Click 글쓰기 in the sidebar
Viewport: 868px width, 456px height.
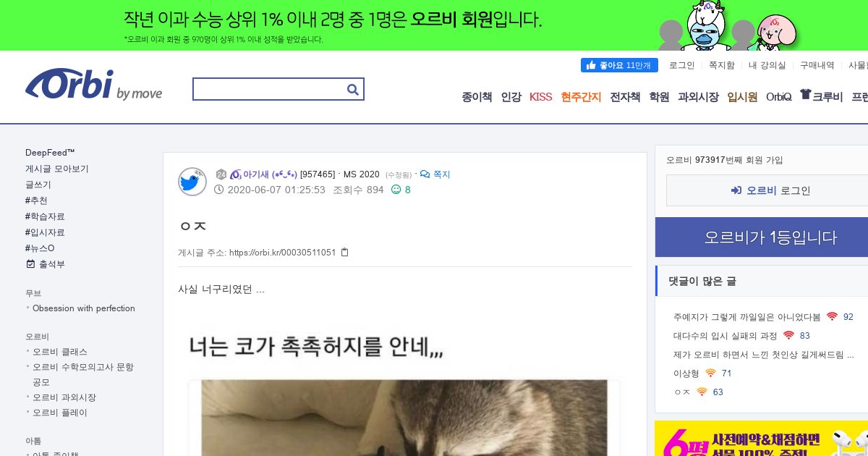pos(38,185)
